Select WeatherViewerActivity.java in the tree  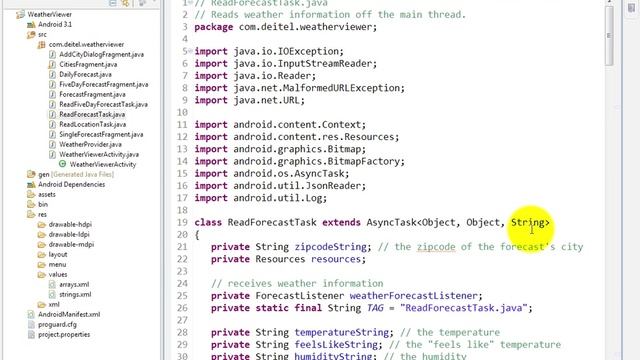click(99, 154)
